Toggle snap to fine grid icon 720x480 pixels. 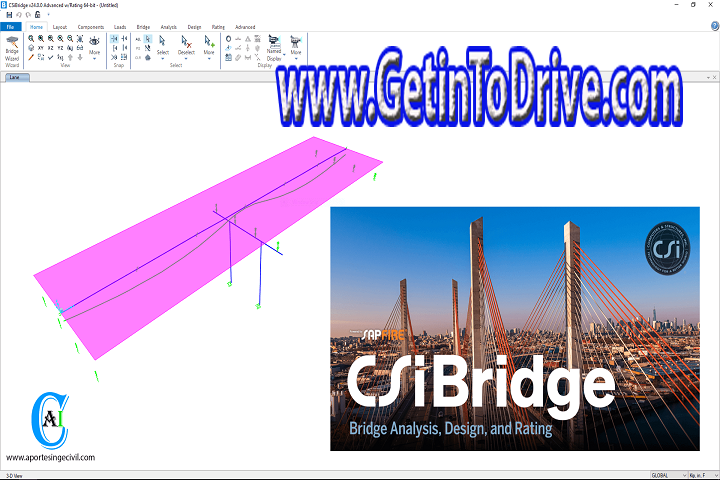click(124, 57)
